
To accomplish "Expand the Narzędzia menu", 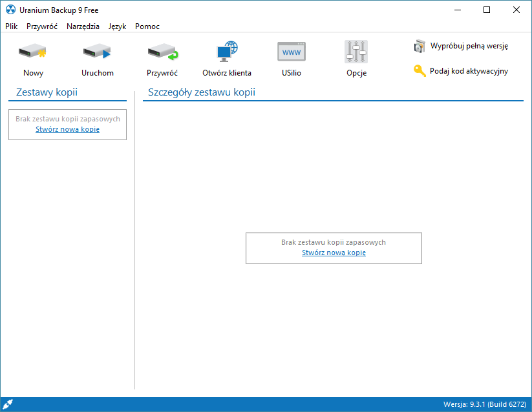I will (83, 26).
